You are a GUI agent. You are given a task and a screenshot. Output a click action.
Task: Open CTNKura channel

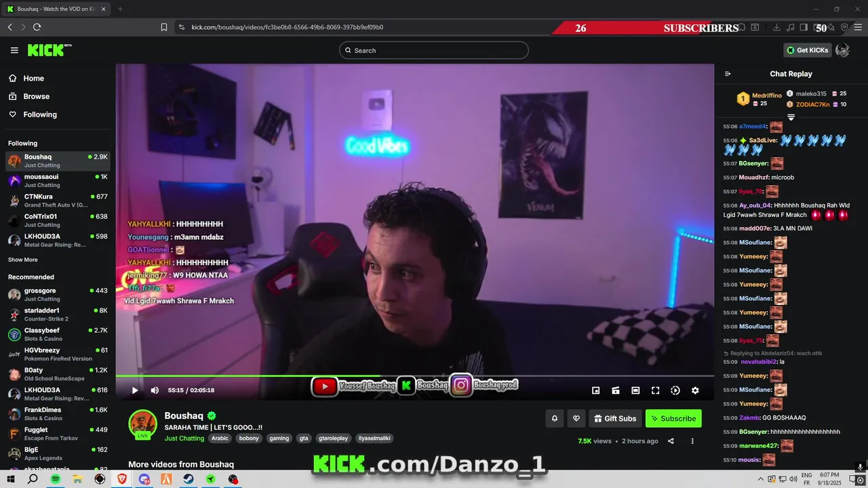pyautogui.click(x=58, y=201)
